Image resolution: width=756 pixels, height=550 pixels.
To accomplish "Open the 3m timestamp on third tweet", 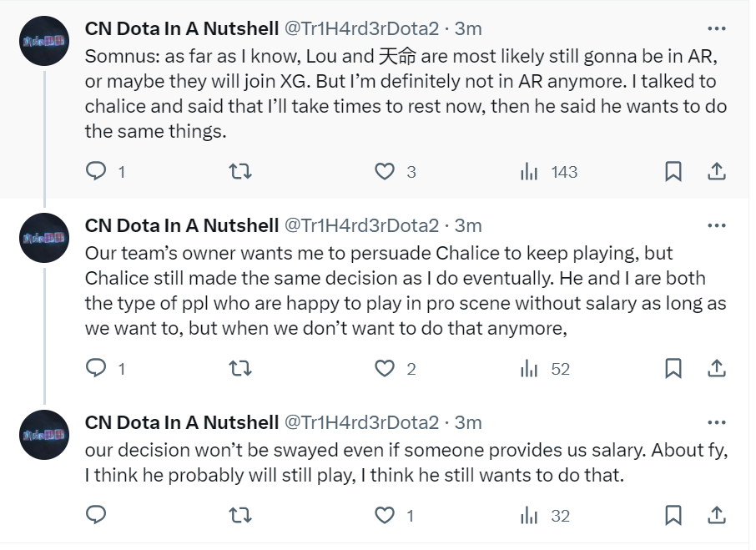I will pyautogui.click(x=468, y=422).
